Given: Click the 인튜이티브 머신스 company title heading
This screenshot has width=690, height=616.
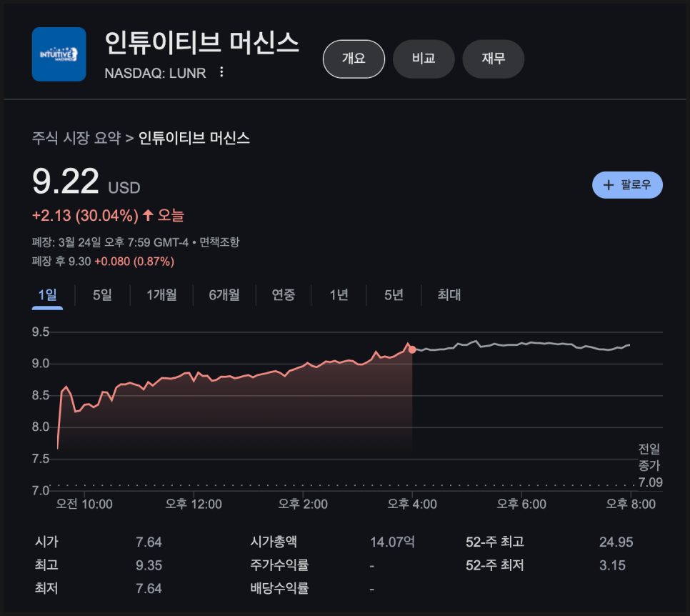Looking at the screenshot, I should pyautogui.click(x=202, y=43).
